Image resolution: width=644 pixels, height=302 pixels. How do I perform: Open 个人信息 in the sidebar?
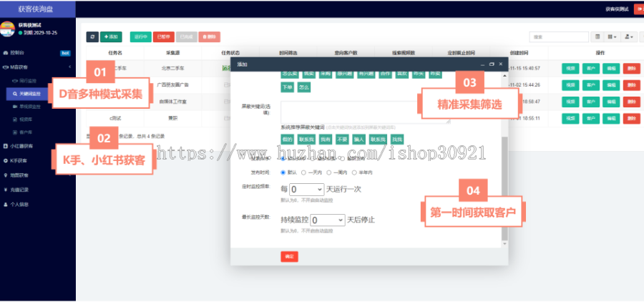coord(19,204)
